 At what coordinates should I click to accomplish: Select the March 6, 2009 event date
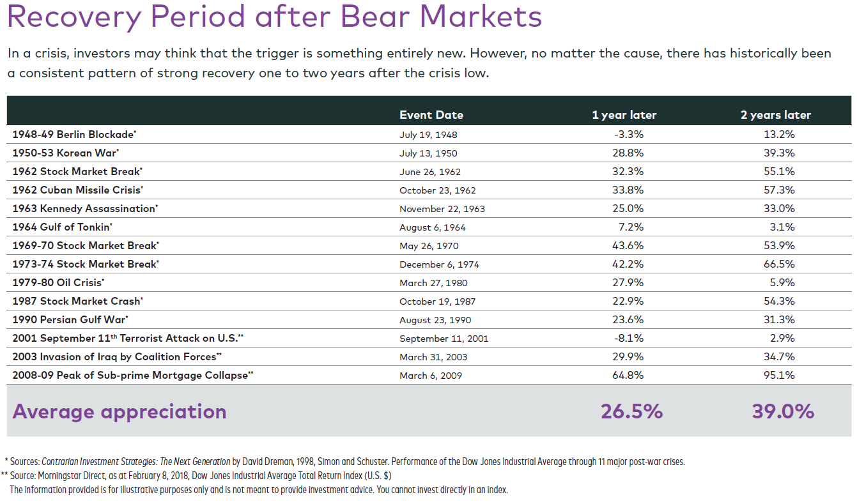click(430, 376)
